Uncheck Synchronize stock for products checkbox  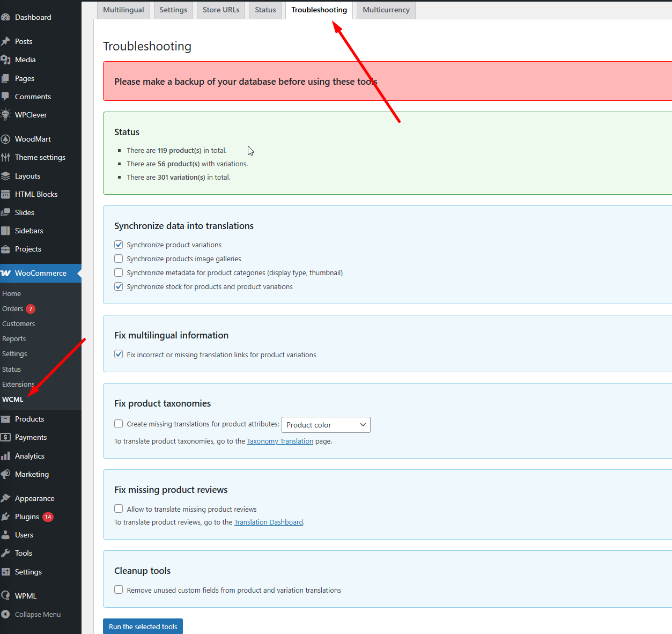[119, 286]
